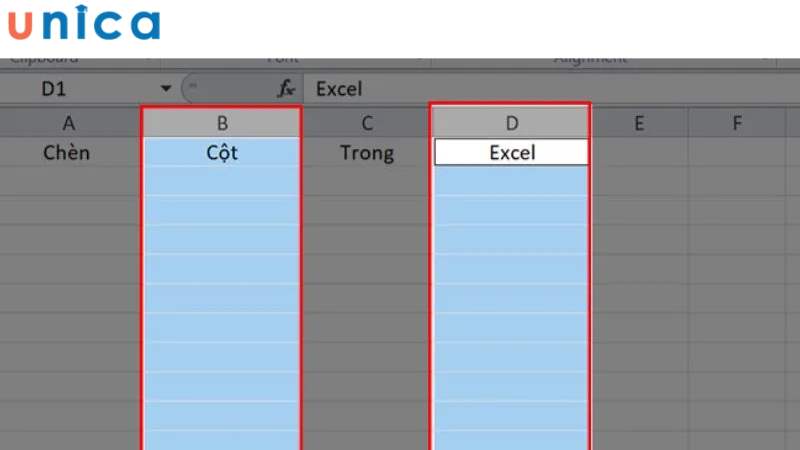Click the highlighted cell directly below Excel
Viewport: 800px width, 450px height.
pyautogui.click(x=512, y=181)
